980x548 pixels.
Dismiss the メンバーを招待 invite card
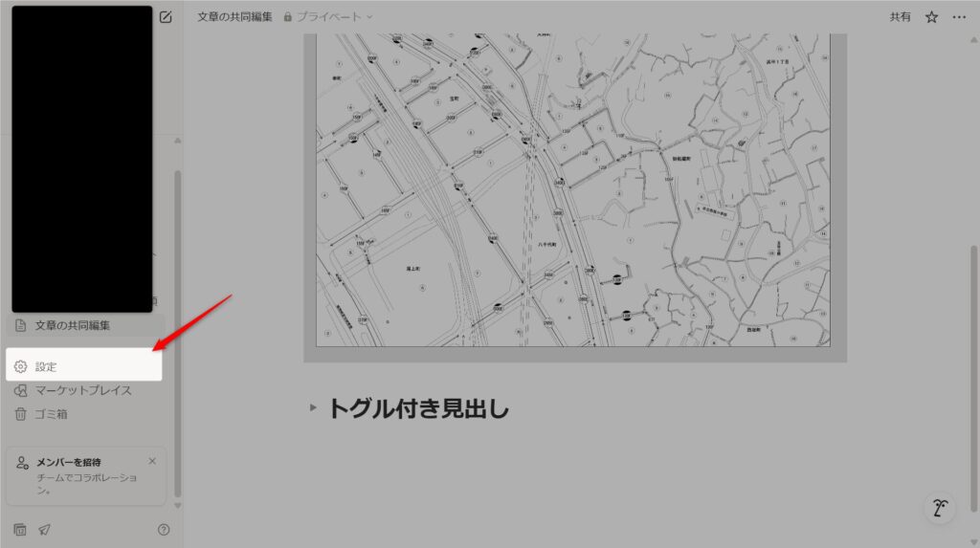click(152, 461)
